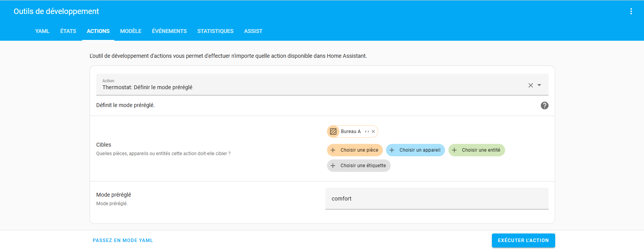Screen dimensions: 644x249
Task: Open the États tab
Action: (x=68, y=31)
